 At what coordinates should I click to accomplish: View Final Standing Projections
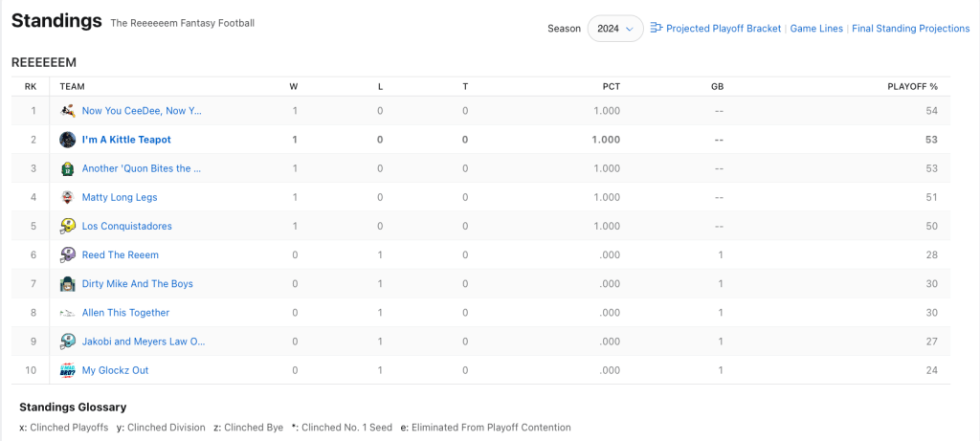pos(910,29)
